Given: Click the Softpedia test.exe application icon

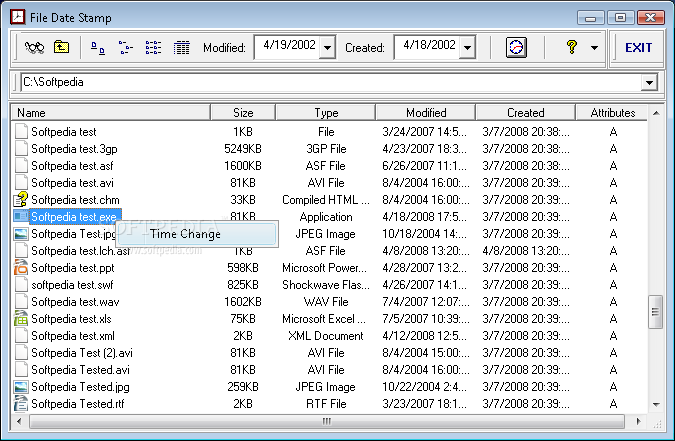Looking at the screenshot, I should pyautogui.click(x=21, y=216).
